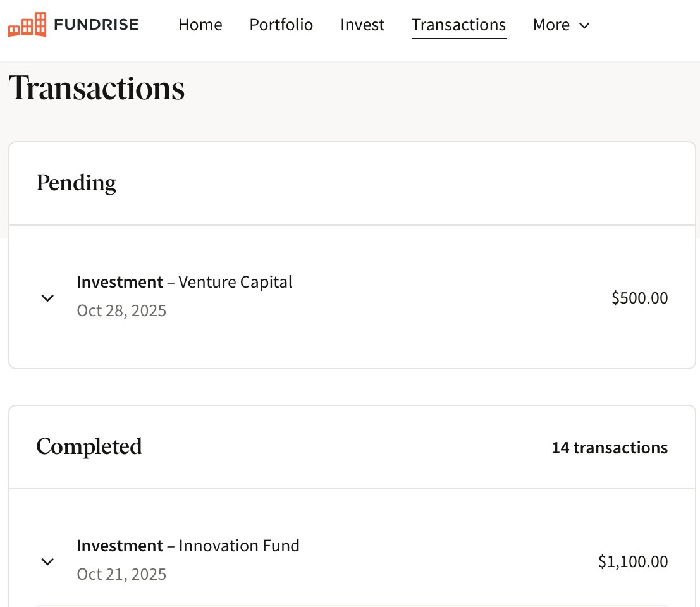Navigate to the Portfolio section
Screen dimensions: 700x607
coord(281,25)
